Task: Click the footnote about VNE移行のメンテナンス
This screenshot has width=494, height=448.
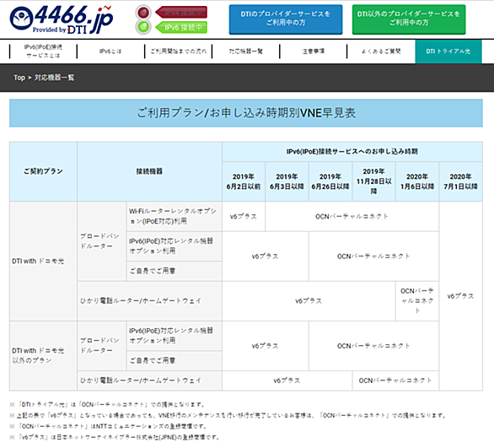Action: click(x=228, y=416)
